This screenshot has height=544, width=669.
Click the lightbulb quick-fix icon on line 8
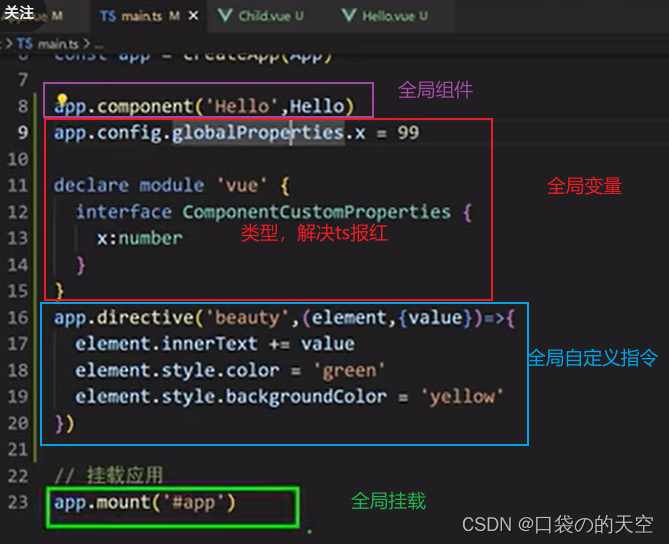point(62,100)
